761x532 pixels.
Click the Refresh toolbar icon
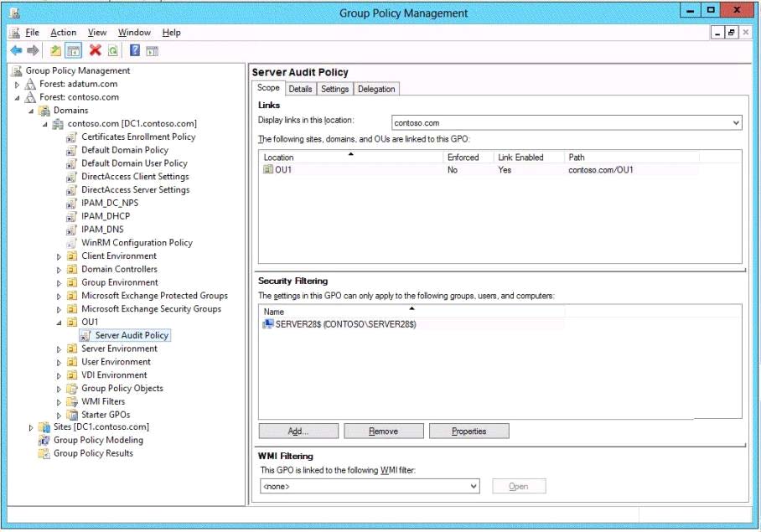point(112,51)
